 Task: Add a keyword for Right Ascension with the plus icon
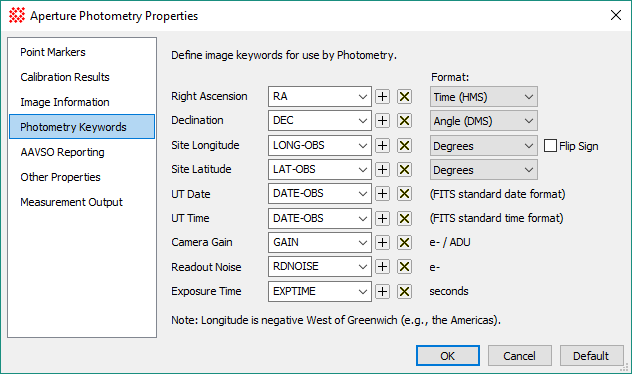[x=383, y=97]
